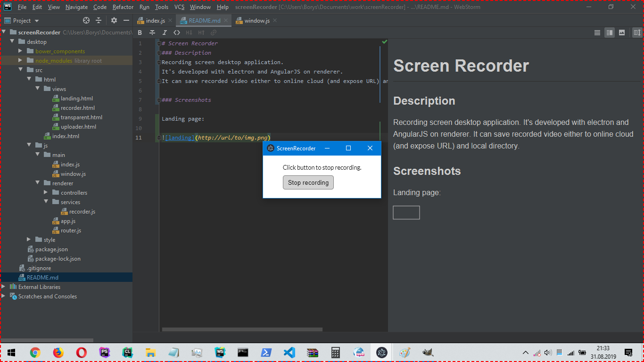Open recorder.html in project tree
This screenshot has width=644, height=362.
click(x=78, y=108)
